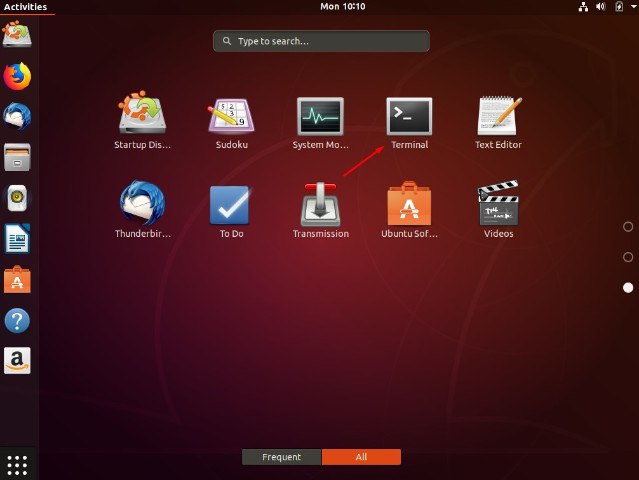Open Transmission torrent client

320,210
